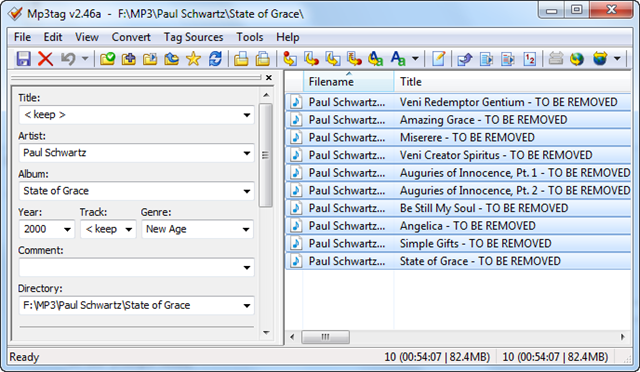Expand the Genre dropdown showing New Age
640x372 pixels.
tap(246, 229)
